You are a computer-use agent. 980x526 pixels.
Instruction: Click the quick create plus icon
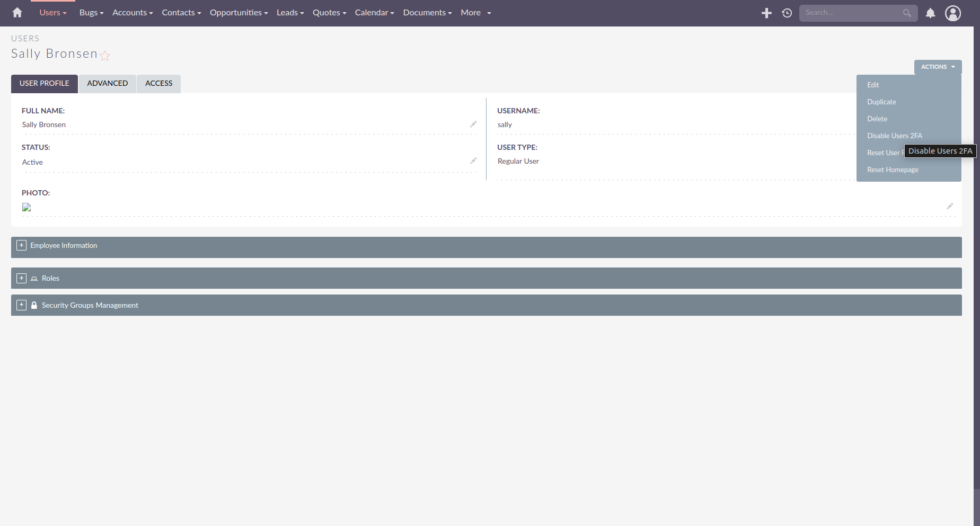coord(766,13)
